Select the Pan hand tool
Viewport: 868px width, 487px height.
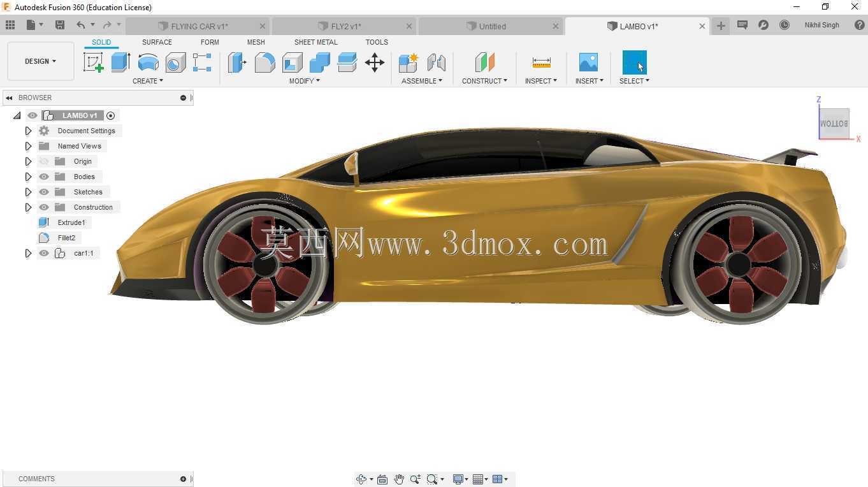point(399,479)
